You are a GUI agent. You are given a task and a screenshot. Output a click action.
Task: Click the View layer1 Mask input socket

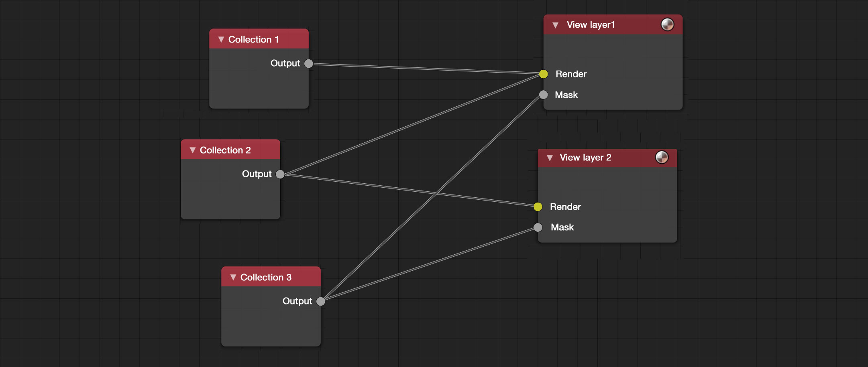544,95
